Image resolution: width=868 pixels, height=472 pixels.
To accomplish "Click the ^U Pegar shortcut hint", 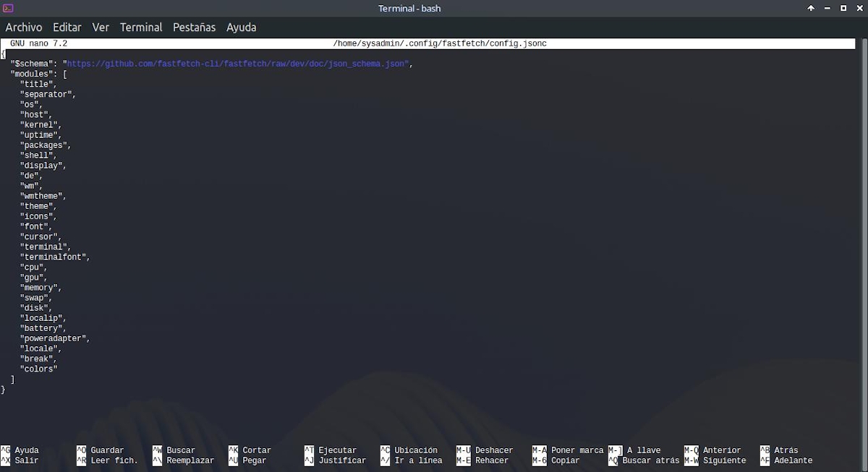I will point(247,460).
